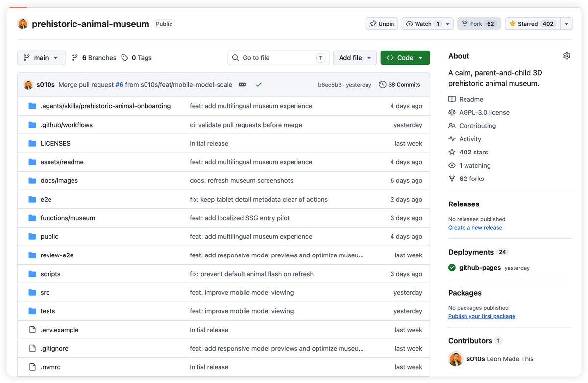
Task: Open the main branch dropdown
Action: (x=41, y=58)
